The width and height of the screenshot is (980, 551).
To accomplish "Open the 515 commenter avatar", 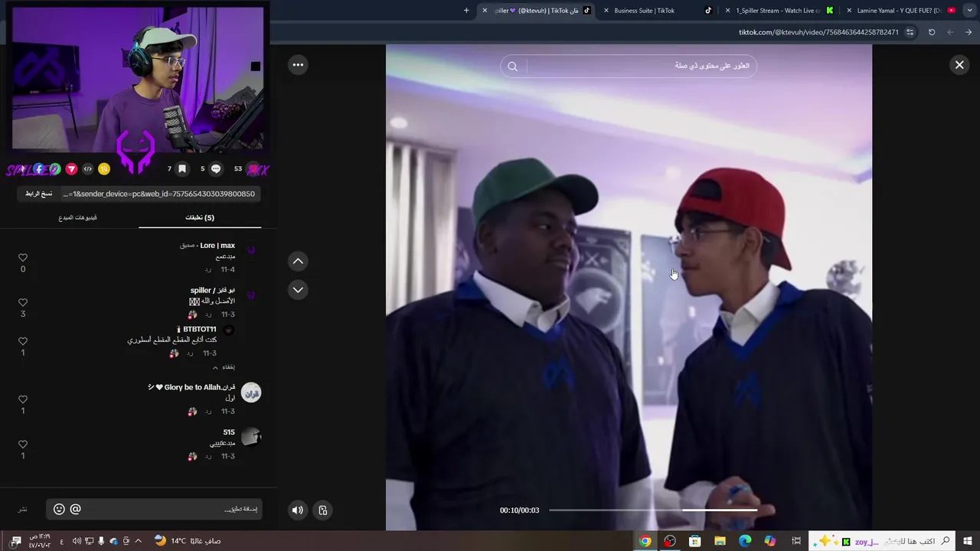I will (x=251, y=437).
